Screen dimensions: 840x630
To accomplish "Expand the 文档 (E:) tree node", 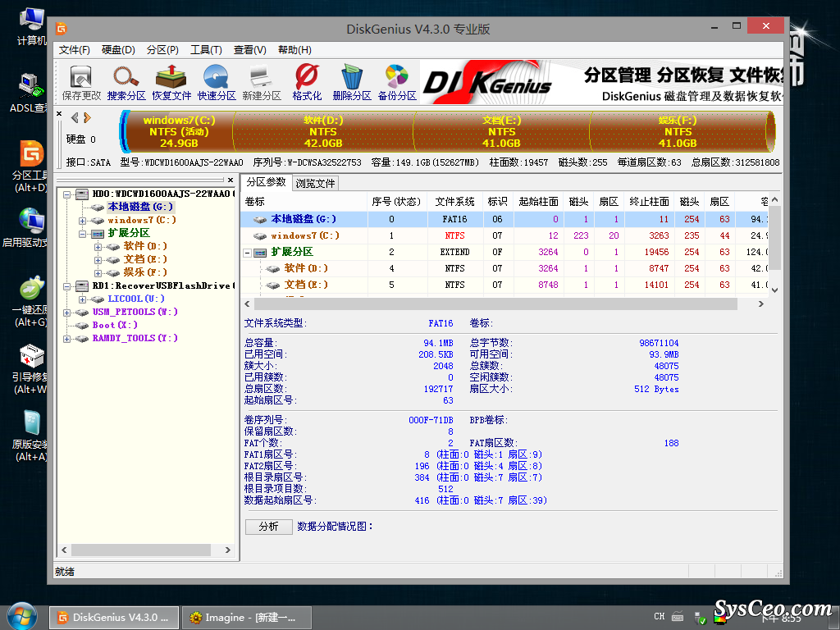I will coord(98,260).
